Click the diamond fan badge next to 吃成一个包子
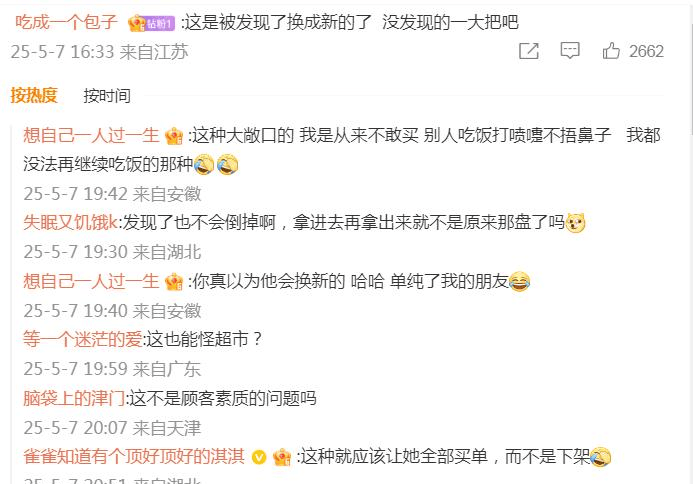The height and width of the screenshot is (484, 693). click(152, 23)
